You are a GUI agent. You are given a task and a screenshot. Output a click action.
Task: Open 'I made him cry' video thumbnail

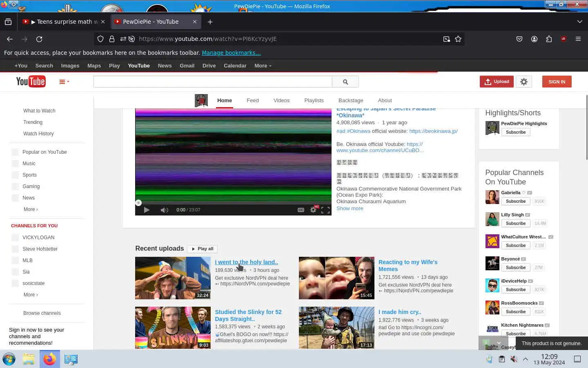click(x=336, y=328)
